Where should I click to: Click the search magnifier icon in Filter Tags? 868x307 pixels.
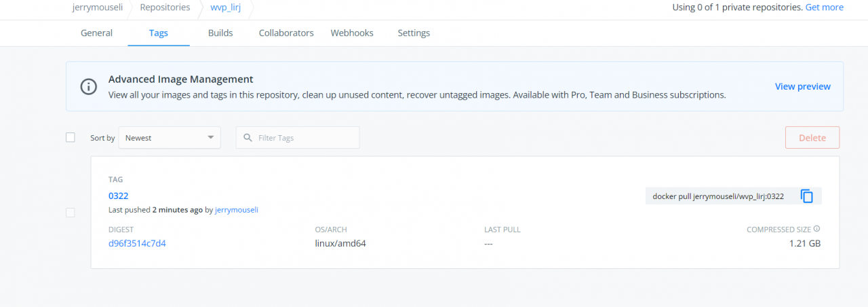tap(248, 138)
